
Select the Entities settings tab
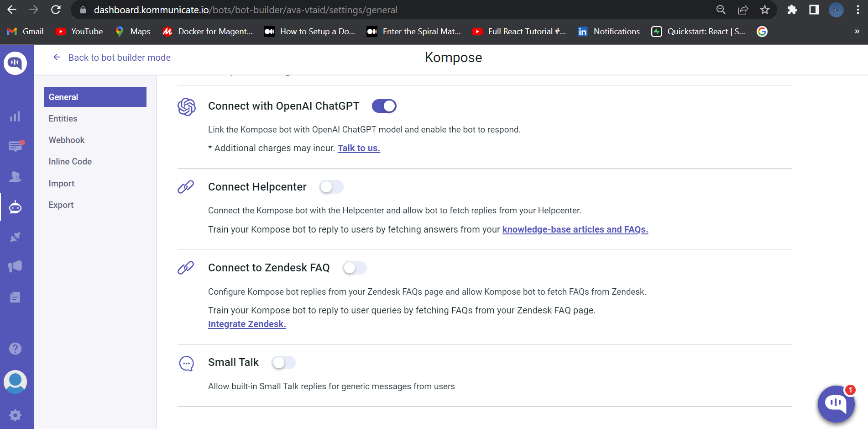tap(63, 119)
